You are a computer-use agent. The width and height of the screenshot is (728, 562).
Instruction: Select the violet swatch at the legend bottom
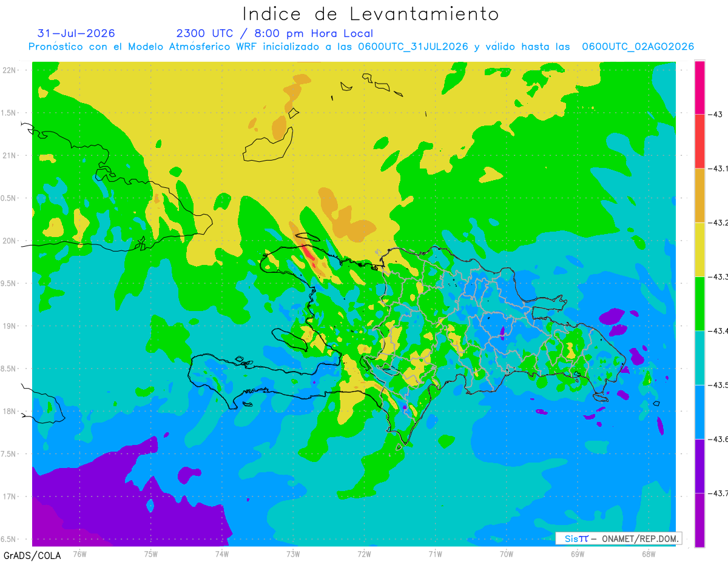click(699, 520)
